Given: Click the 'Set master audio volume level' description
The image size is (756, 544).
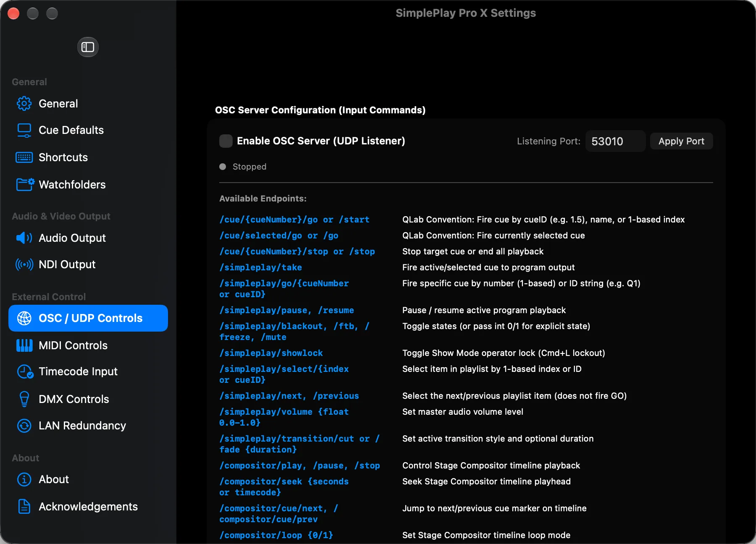Looking at the screenshot, I should 463,412.
